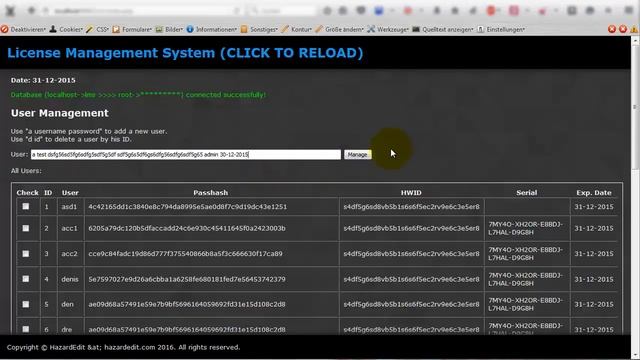Select username cell acc2
This screenshot has width=640, height=360.
pos(69,253)
